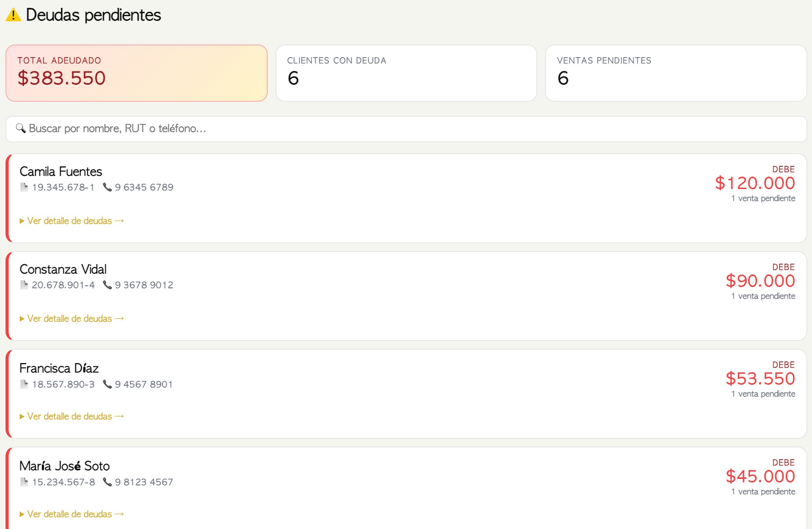Expand Francisca Díaz debt details
Screen dimensions: 812x529
(72, 416)
